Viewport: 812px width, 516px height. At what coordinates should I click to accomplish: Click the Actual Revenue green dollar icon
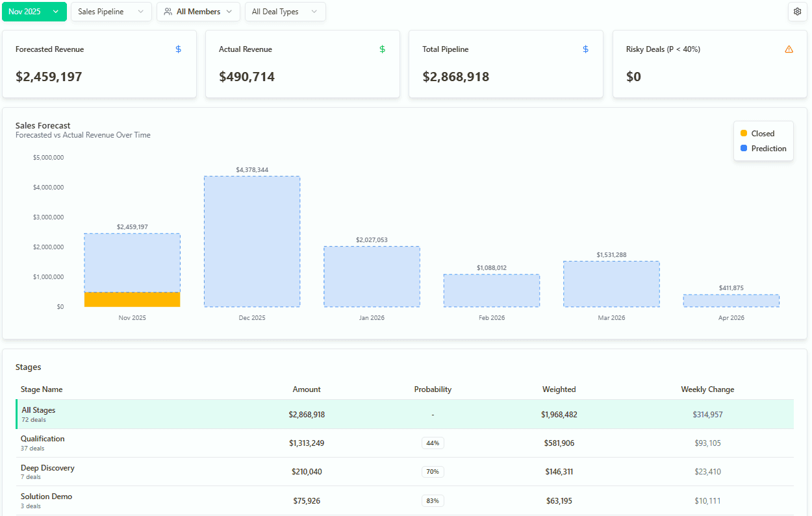point(382,49)
